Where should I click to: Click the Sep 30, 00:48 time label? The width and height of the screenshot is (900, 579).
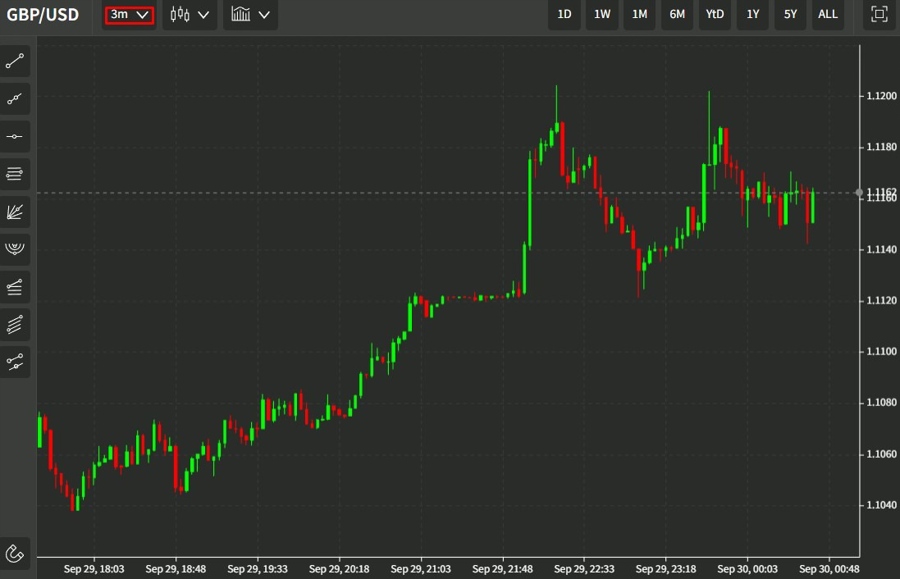[829, 569]
